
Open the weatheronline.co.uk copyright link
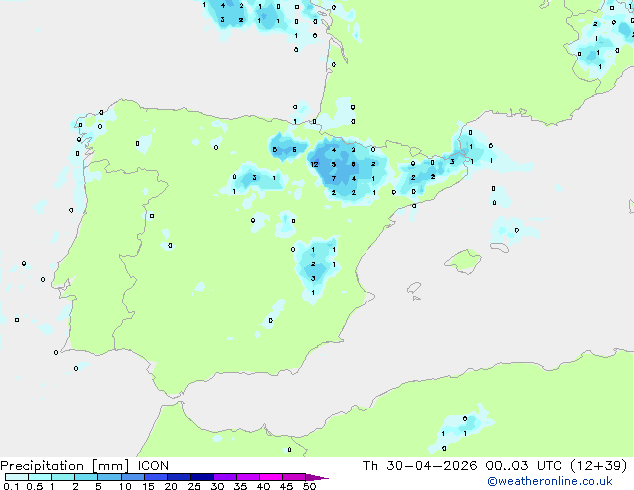[x=550, y=481]
